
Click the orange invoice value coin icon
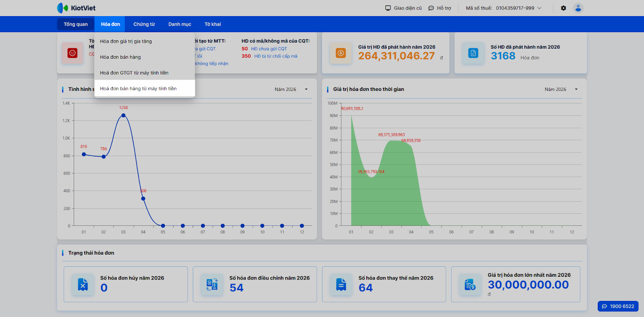[x=341, y=53]
